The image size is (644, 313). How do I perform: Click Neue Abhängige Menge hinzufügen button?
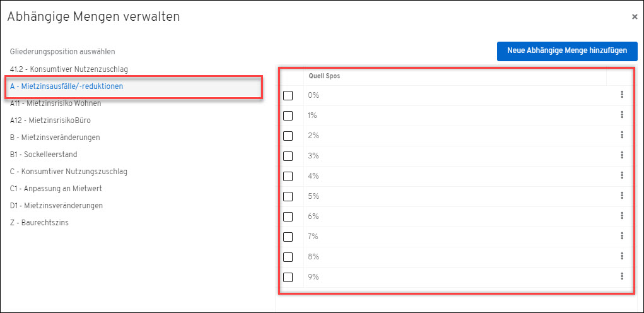[567, 51]
